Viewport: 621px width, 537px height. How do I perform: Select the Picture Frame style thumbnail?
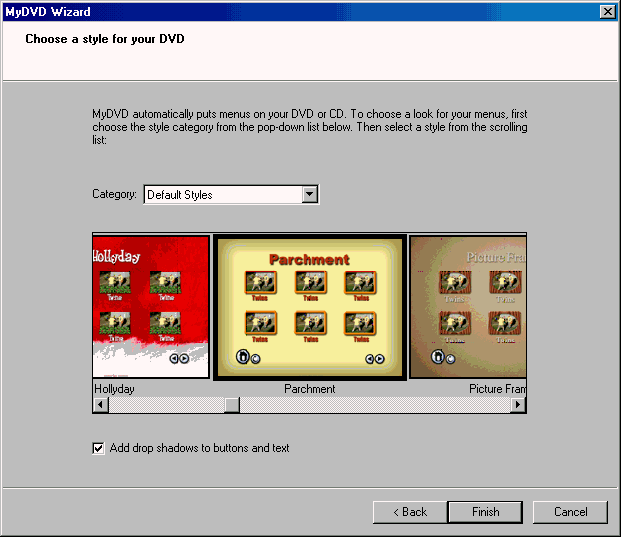point(468,307)
